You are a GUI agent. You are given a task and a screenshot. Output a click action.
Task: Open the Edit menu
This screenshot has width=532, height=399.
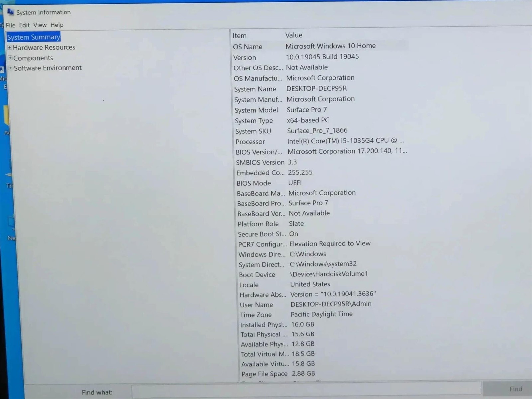(24, 25)
